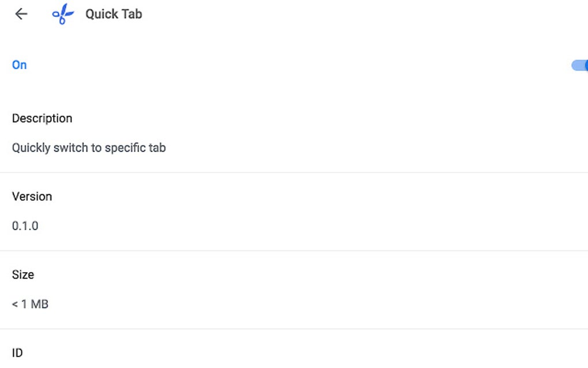Screen dimensions: 588x368
Task: Select the text Quickly switch to specific tab
Action: [89, 148]
